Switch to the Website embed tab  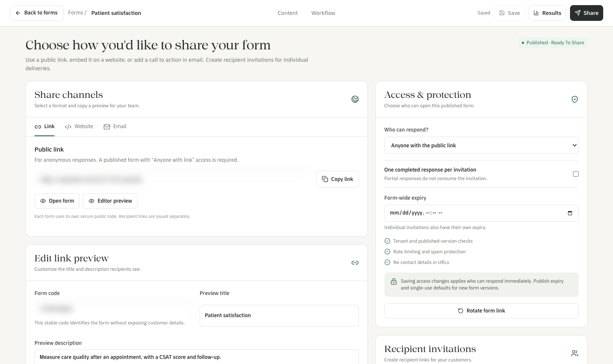tap(79, 126)
